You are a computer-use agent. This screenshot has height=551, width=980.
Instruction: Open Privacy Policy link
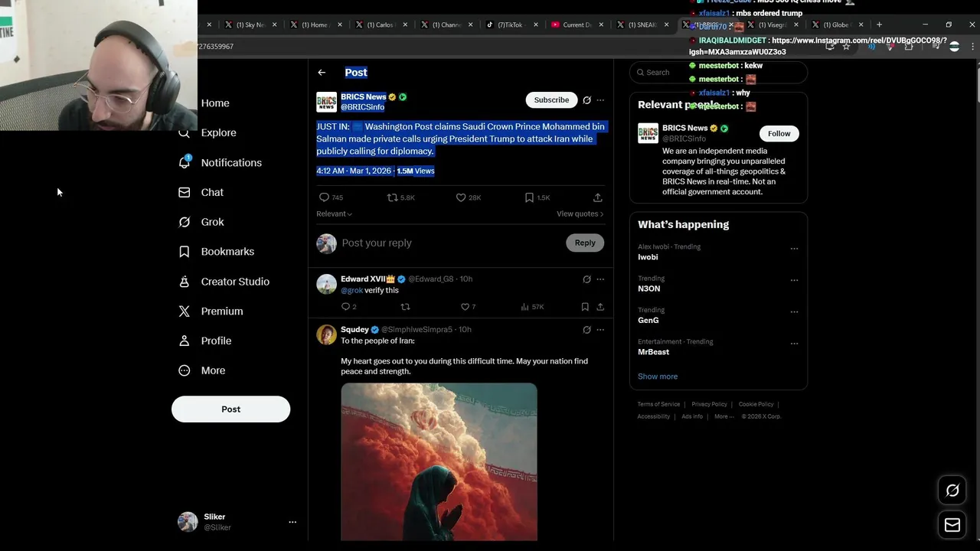[x=709, y=404]
